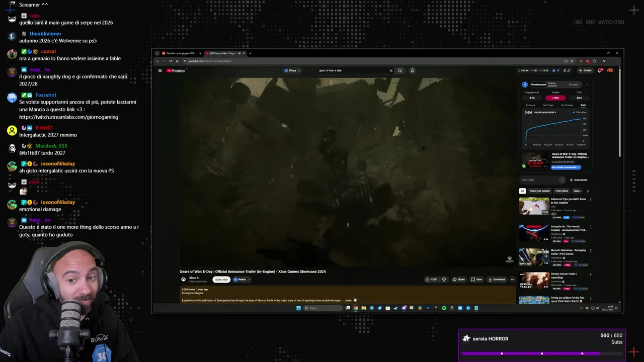Go back in the browser
This screenshot has width=644, height=362.
[157, 61]
